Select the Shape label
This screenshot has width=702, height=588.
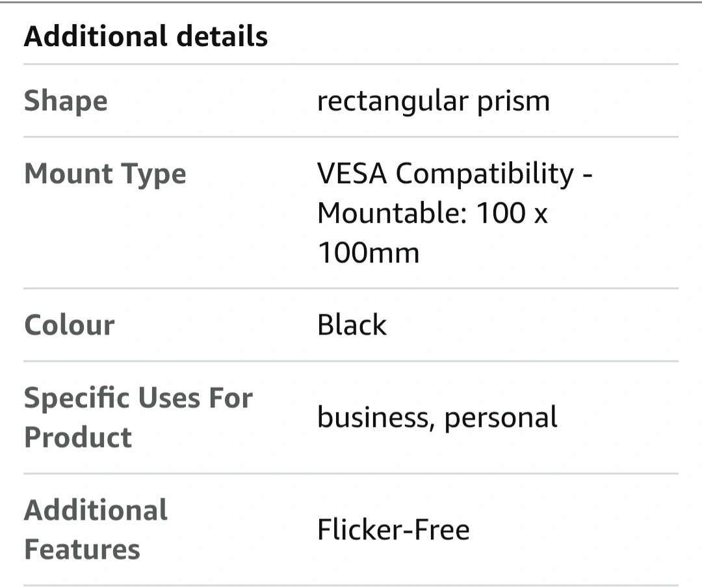pyautogui.click(x=66, y=101)
